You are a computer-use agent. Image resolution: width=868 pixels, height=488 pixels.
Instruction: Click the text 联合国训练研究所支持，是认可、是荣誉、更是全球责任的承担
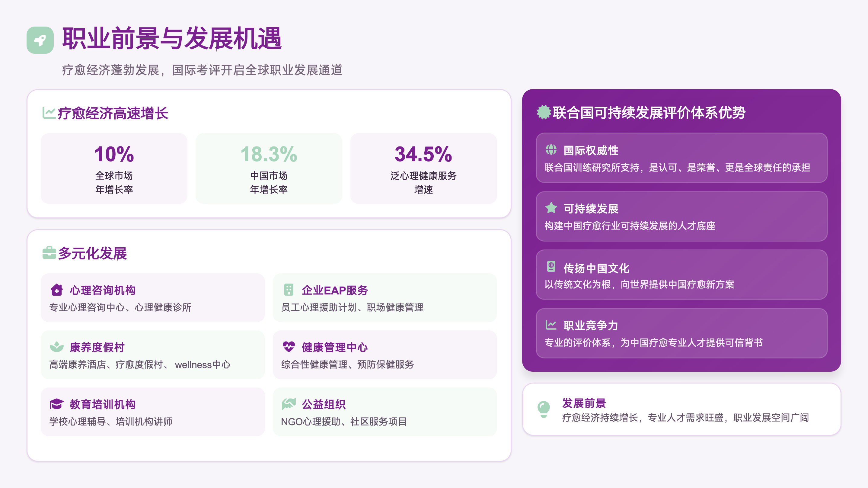point(677,167)
